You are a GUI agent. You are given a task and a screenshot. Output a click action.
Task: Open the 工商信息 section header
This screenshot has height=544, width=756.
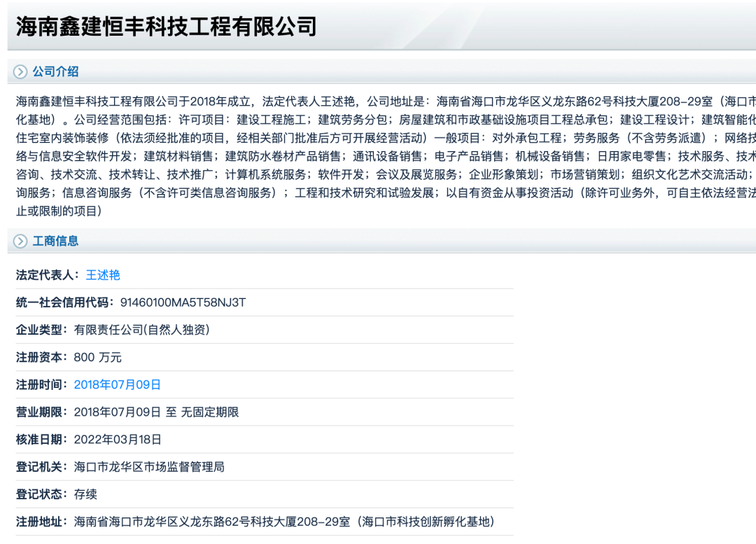pyautogui.click(x=55, y=241)
